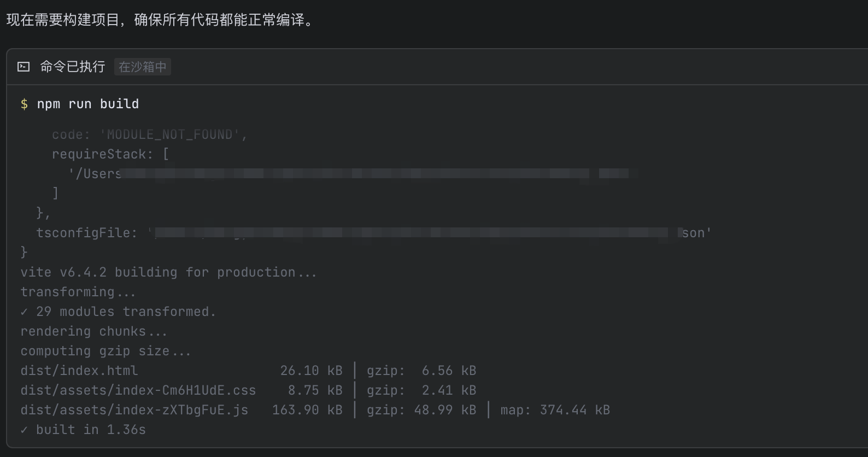The height and width of the screenshot is (457, 868).
Task: Click the 'MODULE_NOT_FOUND' error code line
Action: (x=150, y=134)
